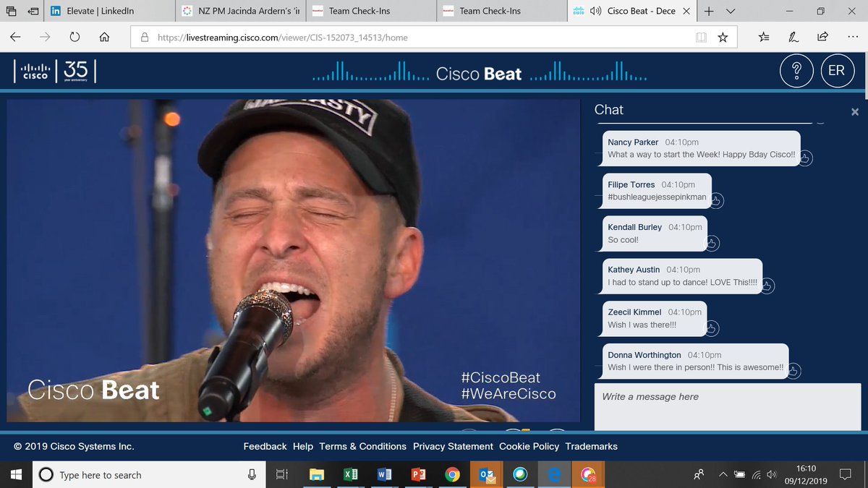Like Kathey Austin's chat message
Viewport: 868px width, 488px height.
click(x=767, y=286)
